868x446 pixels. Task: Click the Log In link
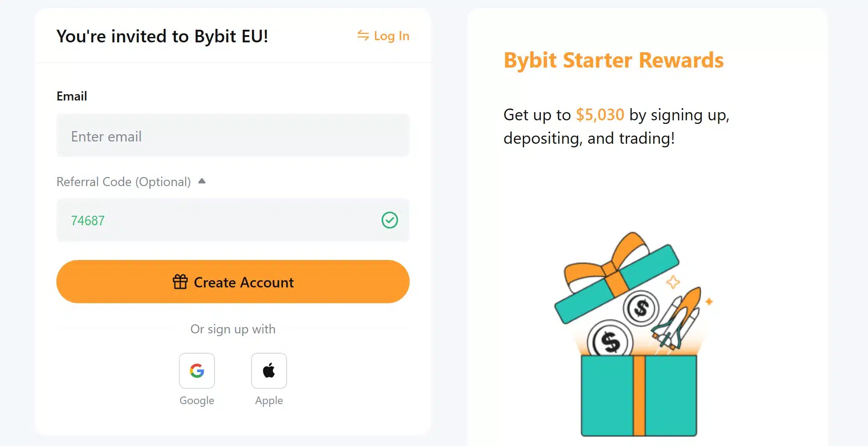pos(390,36)
